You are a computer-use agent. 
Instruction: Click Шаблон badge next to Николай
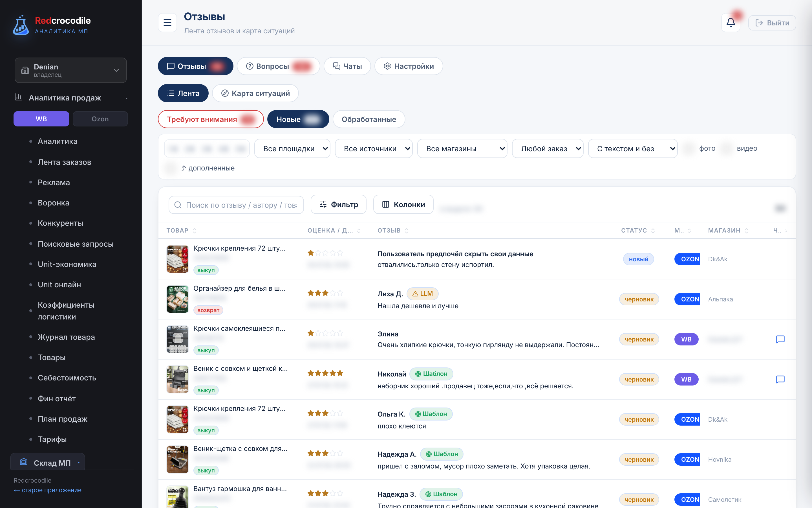[x=431, y=374]
